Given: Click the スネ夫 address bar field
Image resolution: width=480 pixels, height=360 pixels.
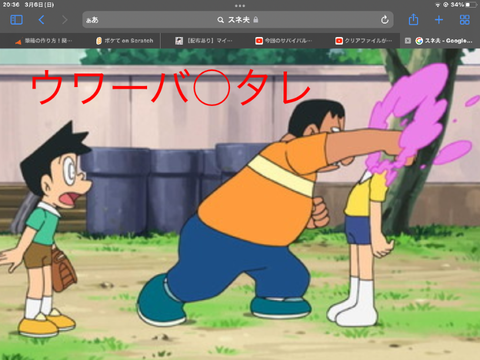Looking at the screenshot, I should pyautogui.click(x=238, y=20).
